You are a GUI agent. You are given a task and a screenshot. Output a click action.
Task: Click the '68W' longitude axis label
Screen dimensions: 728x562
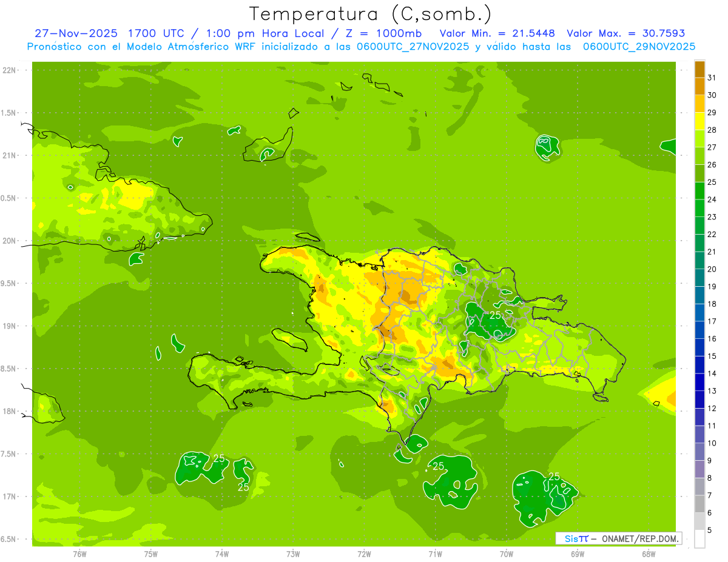[x=649, y=554]
